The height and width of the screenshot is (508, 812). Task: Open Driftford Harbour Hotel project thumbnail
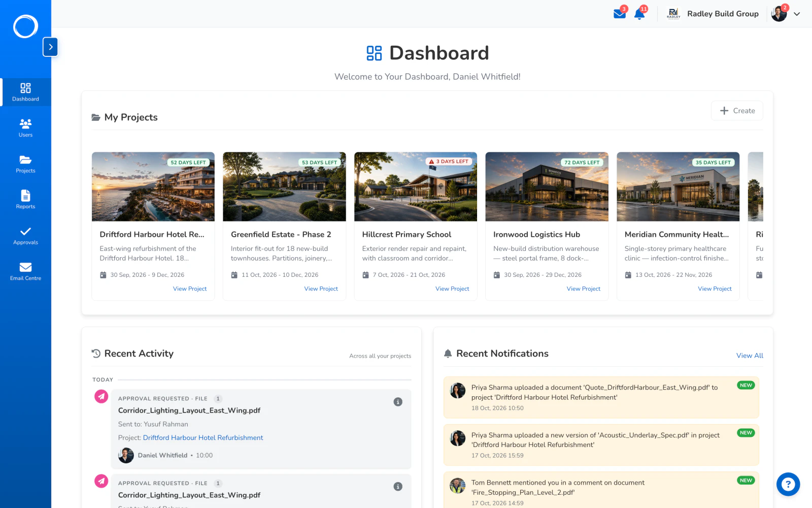tap(153, 187)
